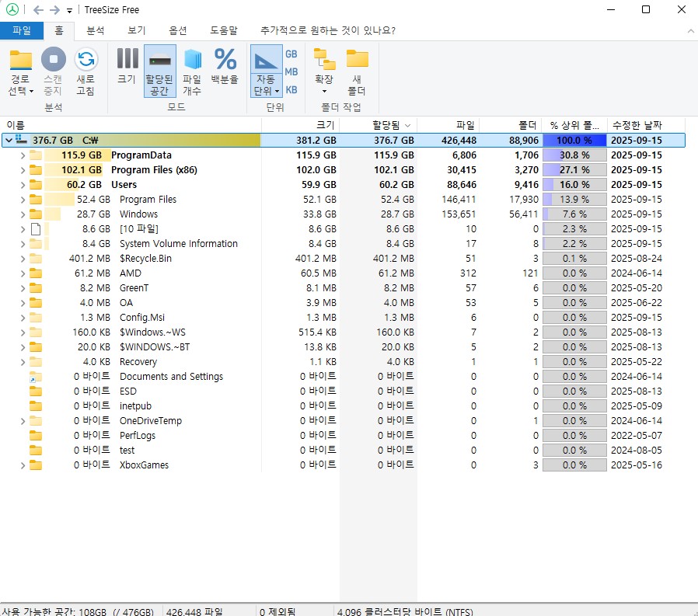This screenshot has height=616, width=698.
Task: Create a new folder with 새 폴더
Action: (x=357, y=71)
